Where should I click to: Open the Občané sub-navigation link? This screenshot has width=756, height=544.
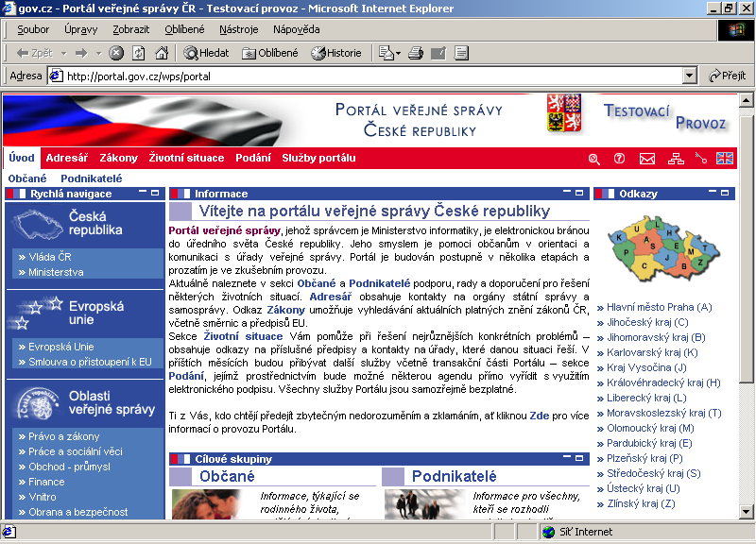27,178
